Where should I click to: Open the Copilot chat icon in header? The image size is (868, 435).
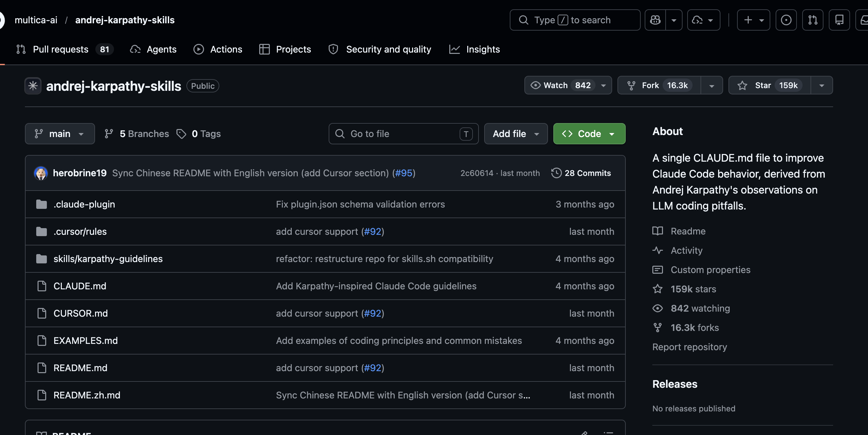point(655,20)
